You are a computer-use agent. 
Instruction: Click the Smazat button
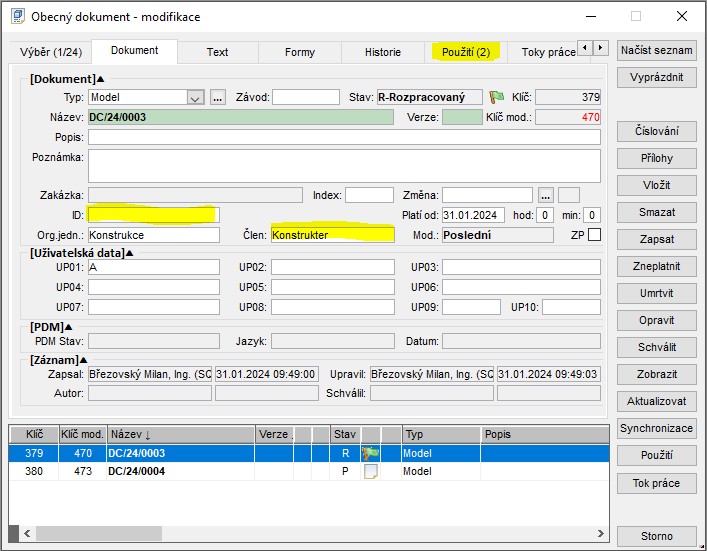point(656,212)
